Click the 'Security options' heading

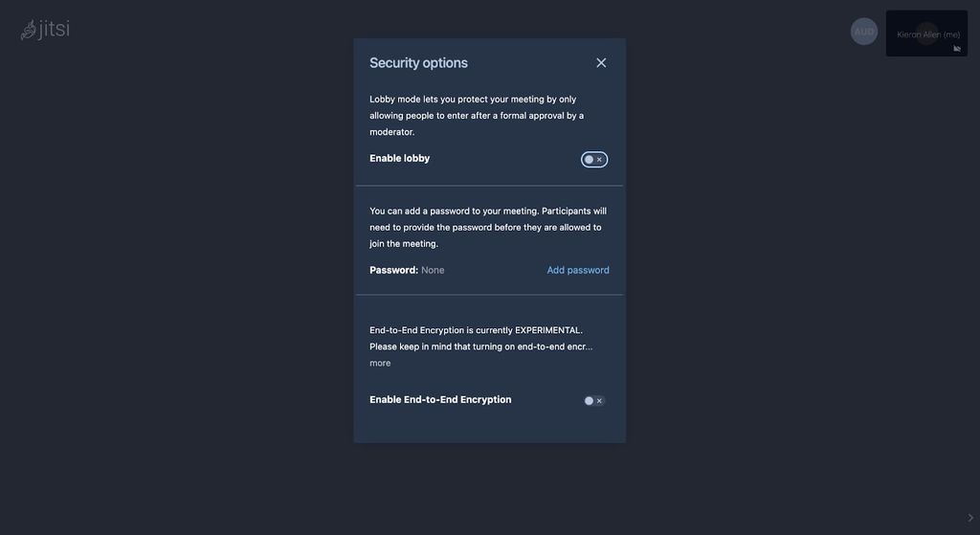[418, 63]
